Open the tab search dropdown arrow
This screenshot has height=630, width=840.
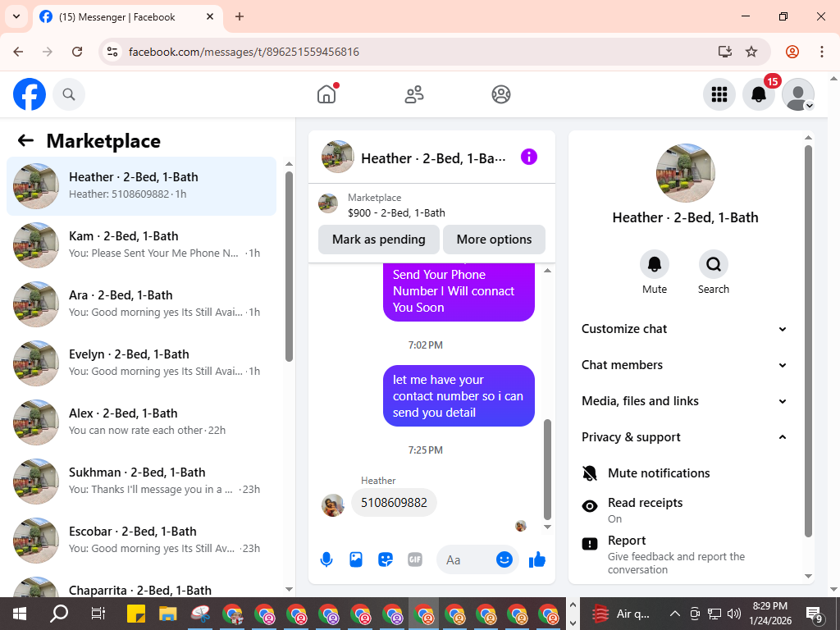click(16, 16)
